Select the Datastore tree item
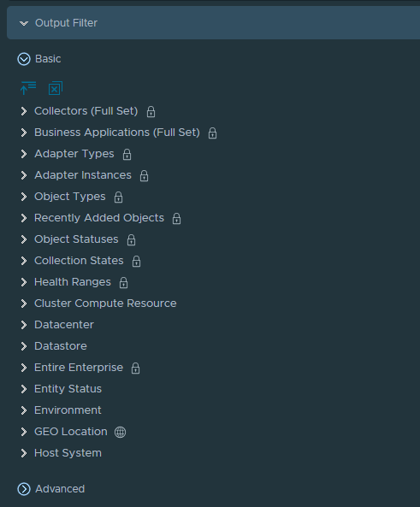 point(61,346)
